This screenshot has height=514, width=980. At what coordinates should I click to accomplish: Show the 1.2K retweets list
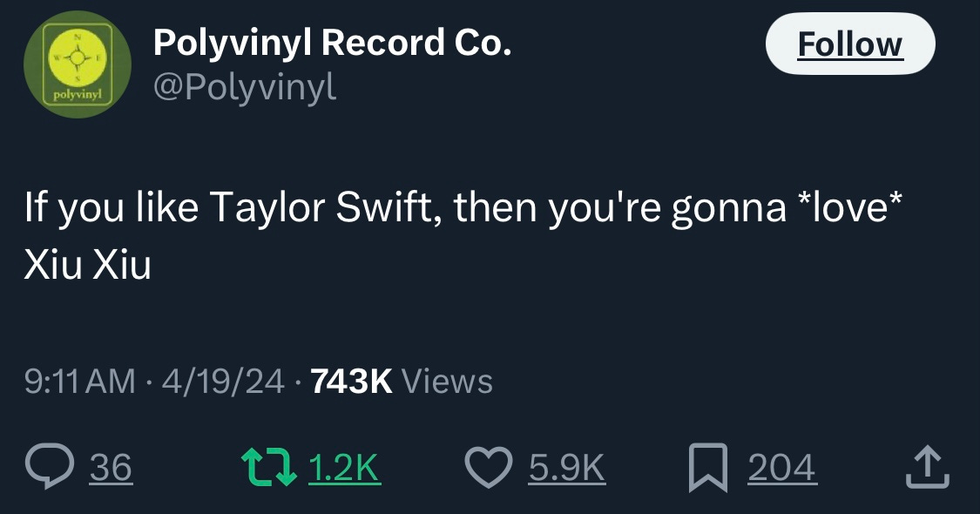pyautogui.click(x=344, y=467)
